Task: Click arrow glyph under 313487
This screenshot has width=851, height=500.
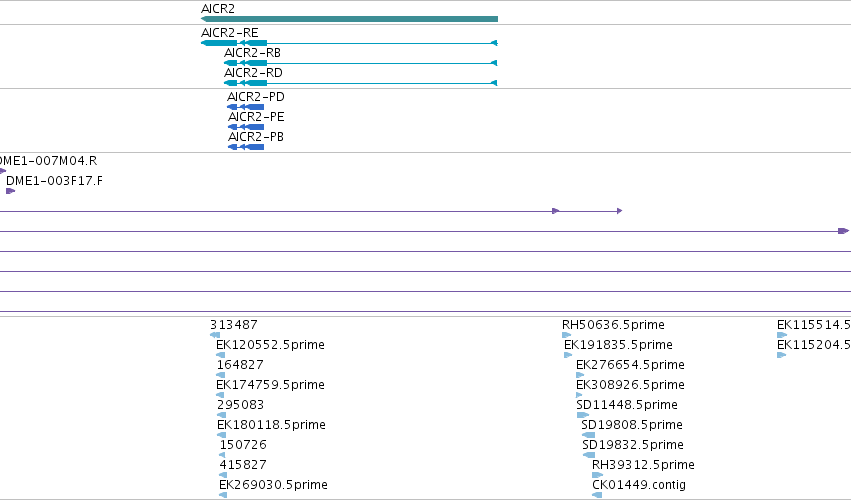Action: coord(215,335)
